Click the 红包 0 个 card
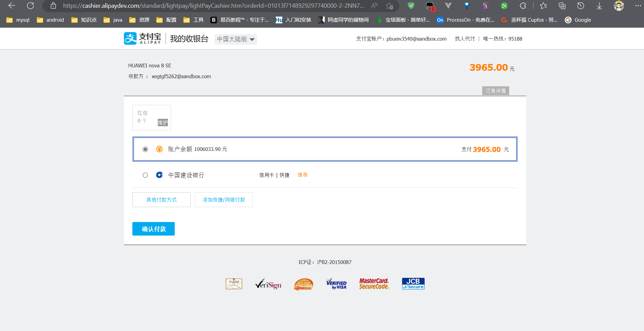The width and height of the screenshot is (644, 331). [x=152, y=117]
